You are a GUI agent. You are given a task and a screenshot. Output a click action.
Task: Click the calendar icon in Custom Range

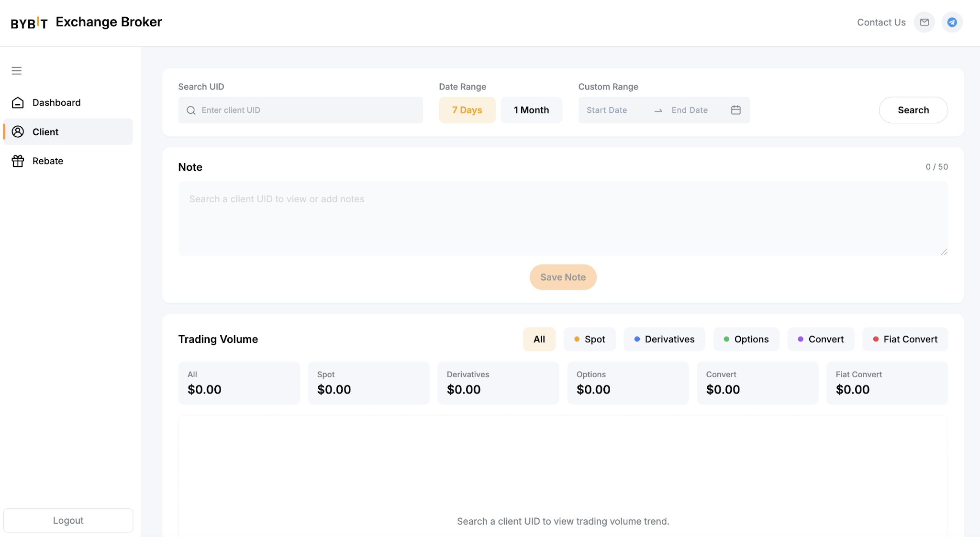tap(736, 110)
